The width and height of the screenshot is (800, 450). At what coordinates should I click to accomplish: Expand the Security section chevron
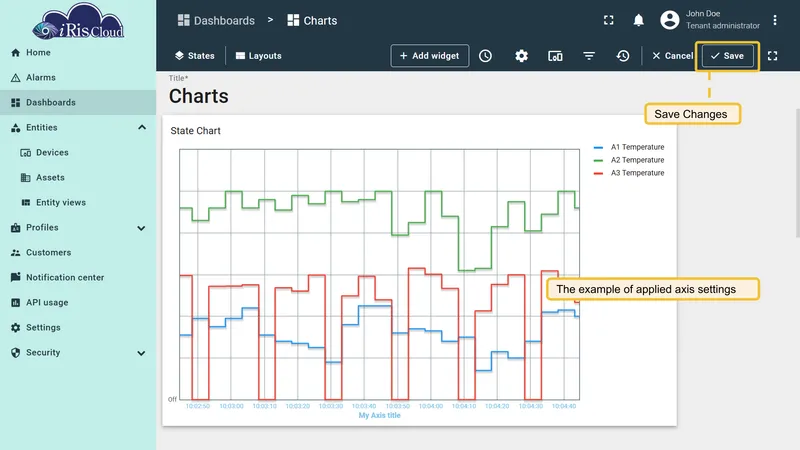click(141, 353)
